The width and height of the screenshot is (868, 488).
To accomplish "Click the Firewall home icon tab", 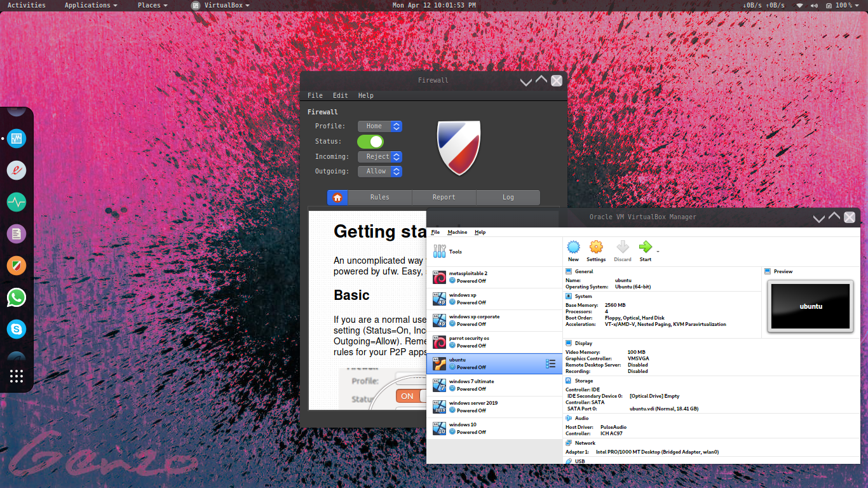I will point(337,198).
